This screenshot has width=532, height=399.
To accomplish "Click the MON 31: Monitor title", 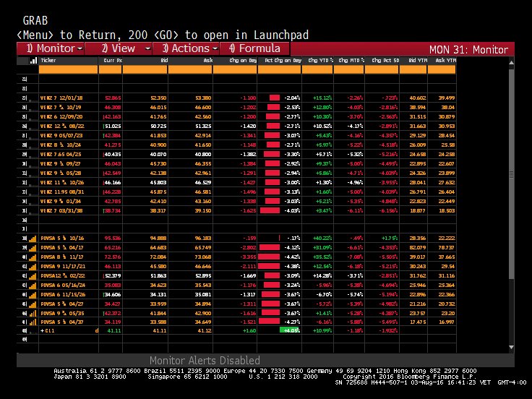I will pos(468,50).
